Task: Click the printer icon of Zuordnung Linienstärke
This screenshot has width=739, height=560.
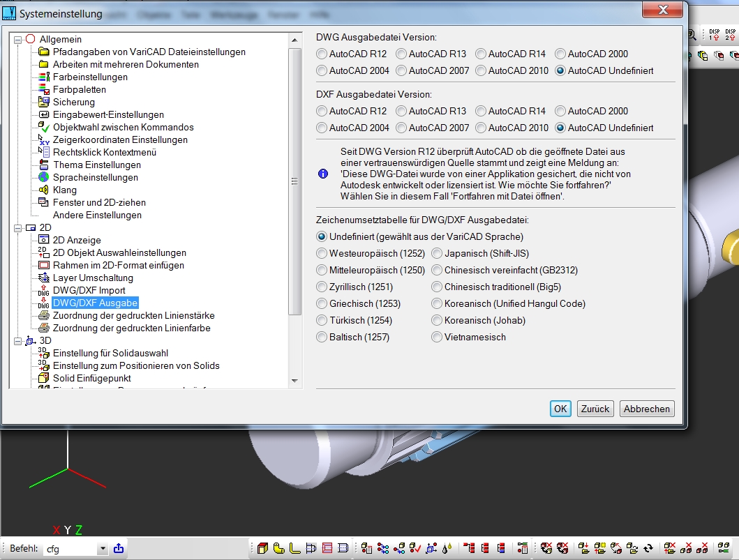Action: tap(43, 315)
